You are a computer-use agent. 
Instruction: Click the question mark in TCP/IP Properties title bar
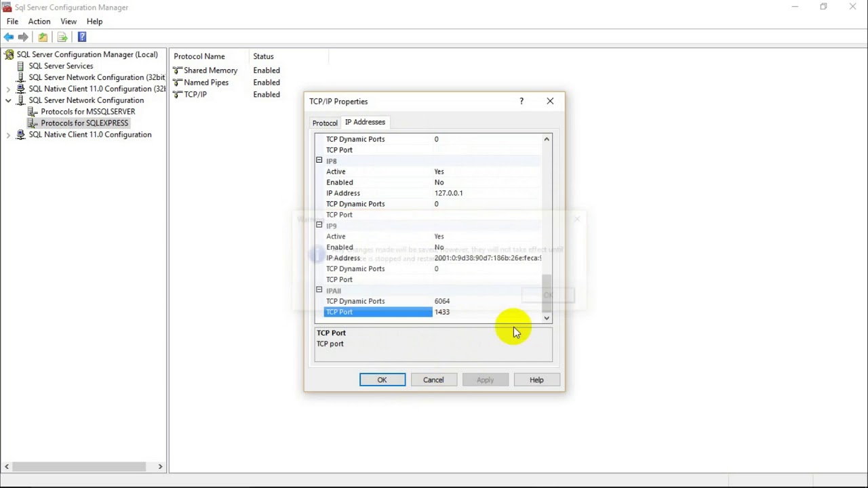click(x=521, y=101)
